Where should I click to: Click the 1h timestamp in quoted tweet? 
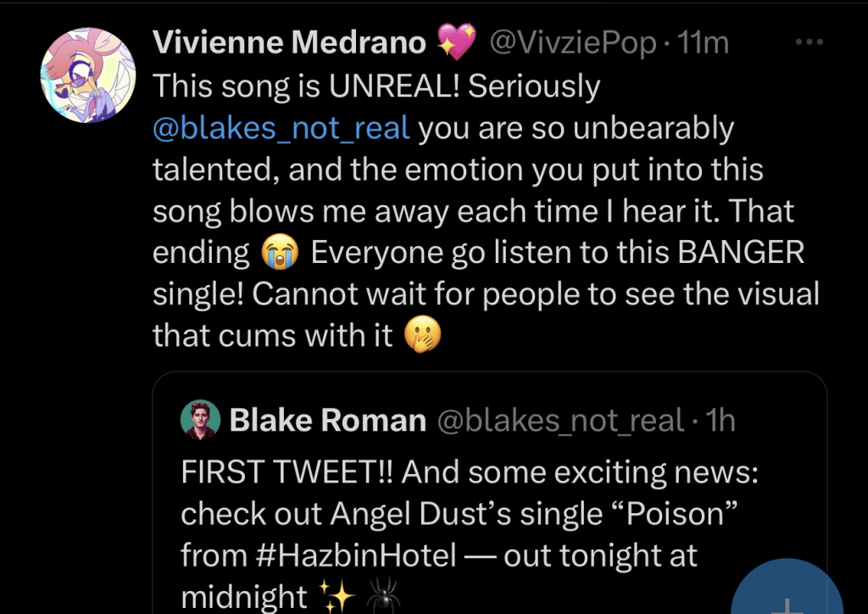721,420
